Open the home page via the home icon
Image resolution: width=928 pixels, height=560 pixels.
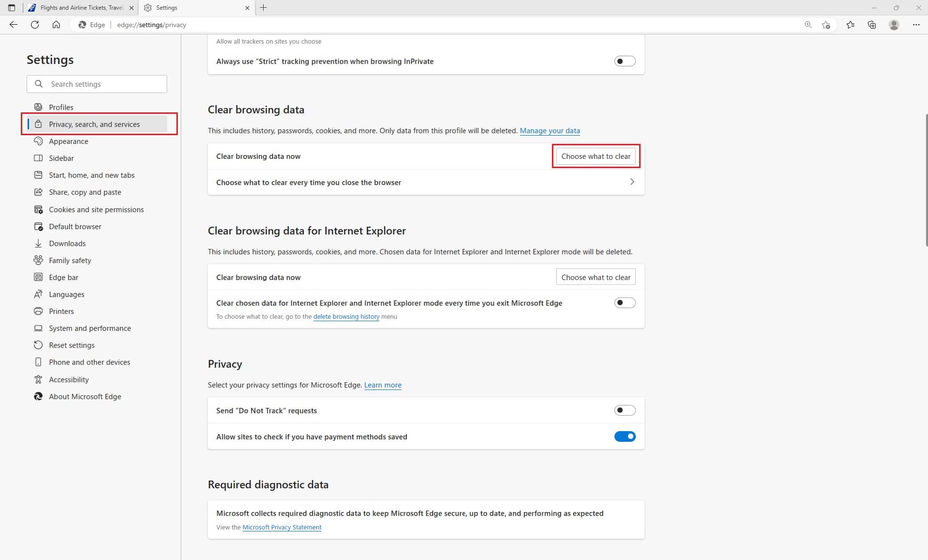click(56, 25)
